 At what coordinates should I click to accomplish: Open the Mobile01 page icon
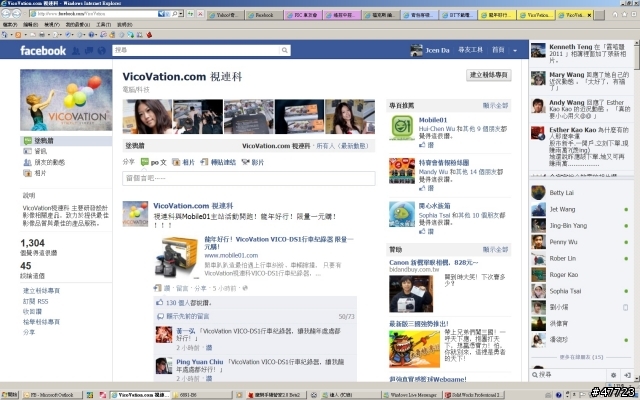tap(402, 127)
